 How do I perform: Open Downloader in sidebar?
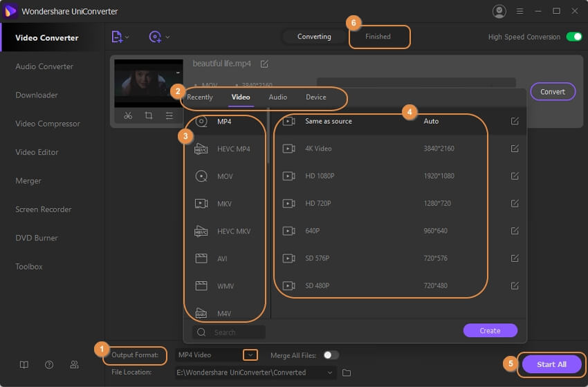tap(37, 95)
